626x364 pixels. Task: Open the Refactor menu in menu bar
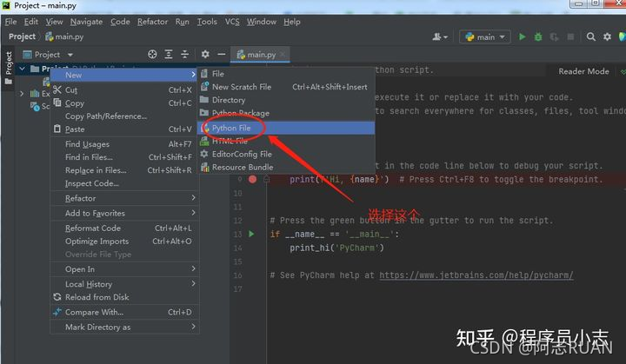(152, 22)
